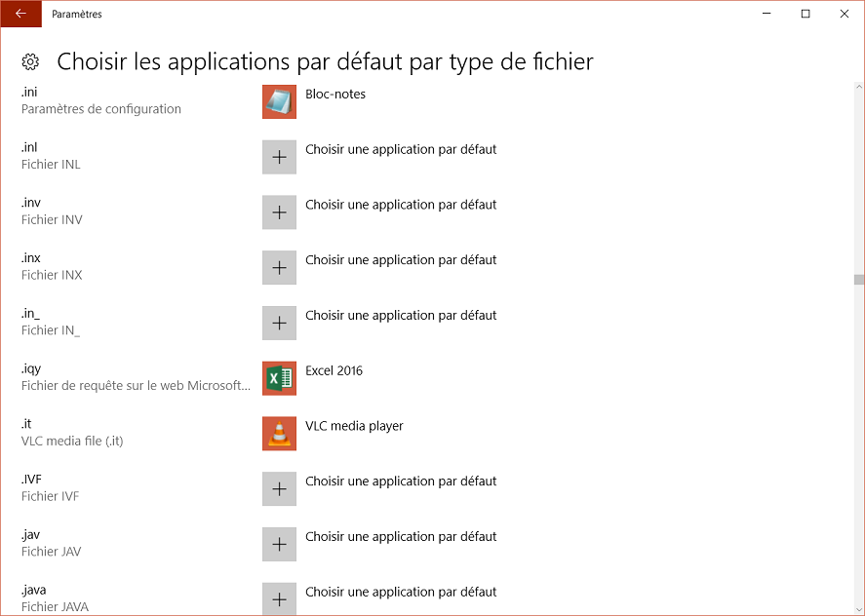Select the .in_ extension label

pos(30,314)
